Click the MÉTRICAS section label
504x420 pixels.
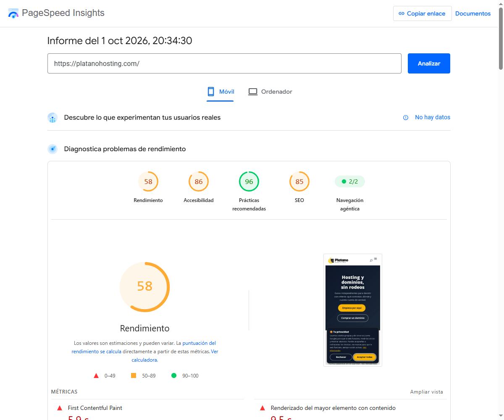point(64,392)
